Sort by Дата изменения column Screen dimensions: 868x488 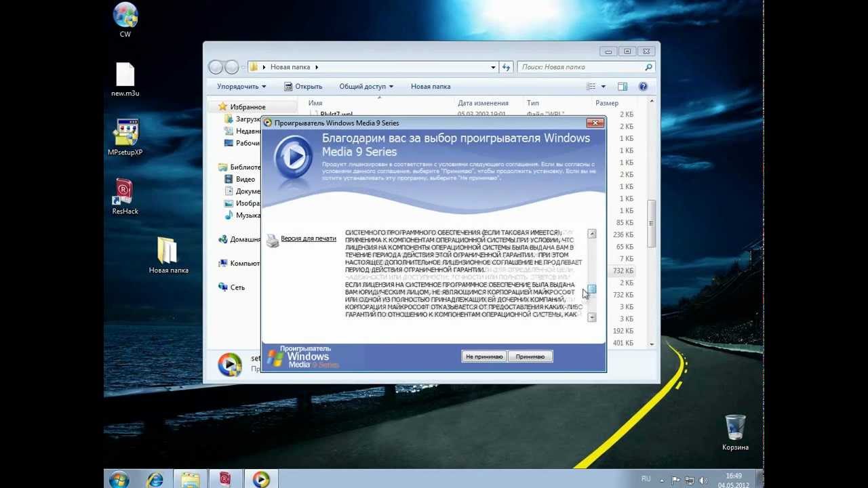point(483,103)
